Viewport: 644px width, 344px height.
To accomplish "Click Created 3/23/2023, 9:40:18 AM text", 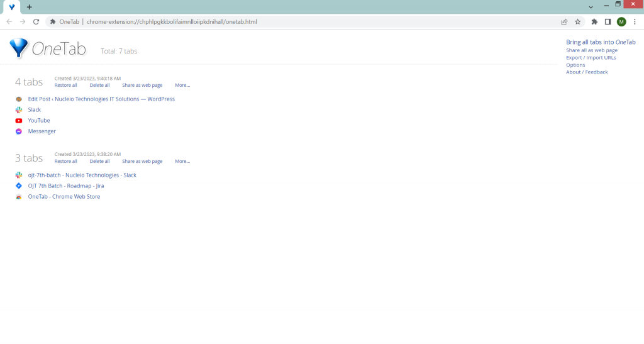I will pyautogui.click(x=87, y=79).
